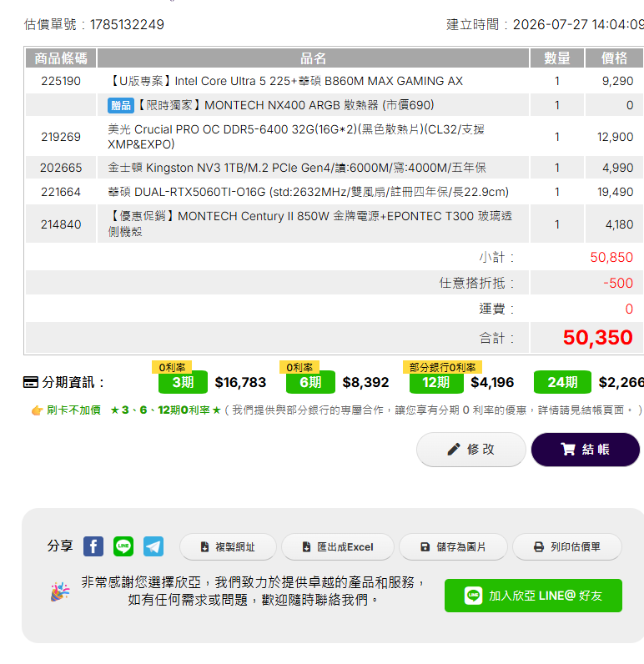The height and width of the screenshot is (664, 644).
Task: Print the quote using 列印估價單
Action: (567, 546)
